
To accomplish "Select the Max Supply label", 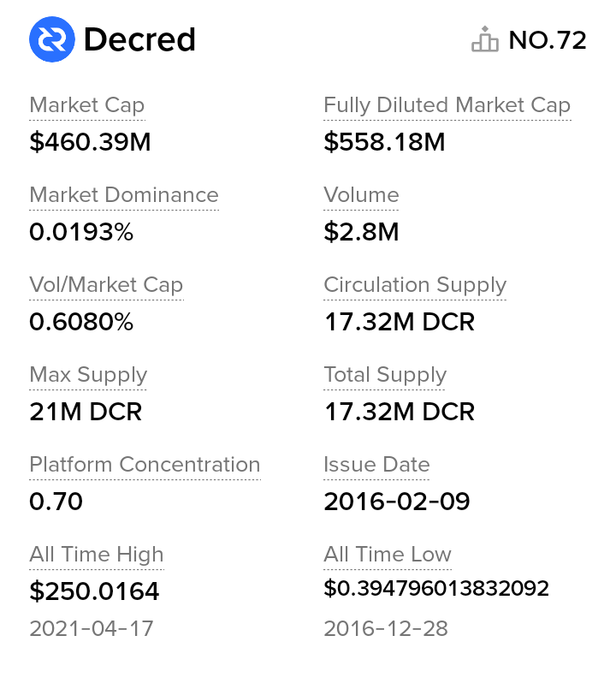I will pos(88,375).
